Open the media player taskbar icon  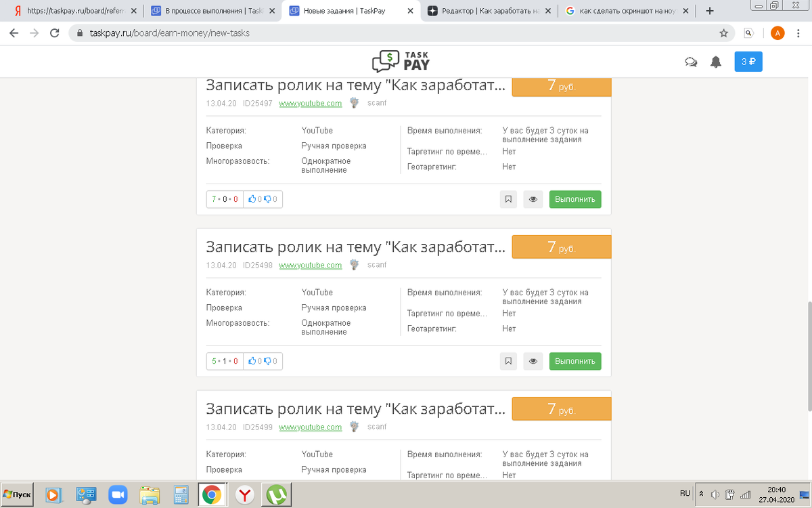click(x=54, y=494)
